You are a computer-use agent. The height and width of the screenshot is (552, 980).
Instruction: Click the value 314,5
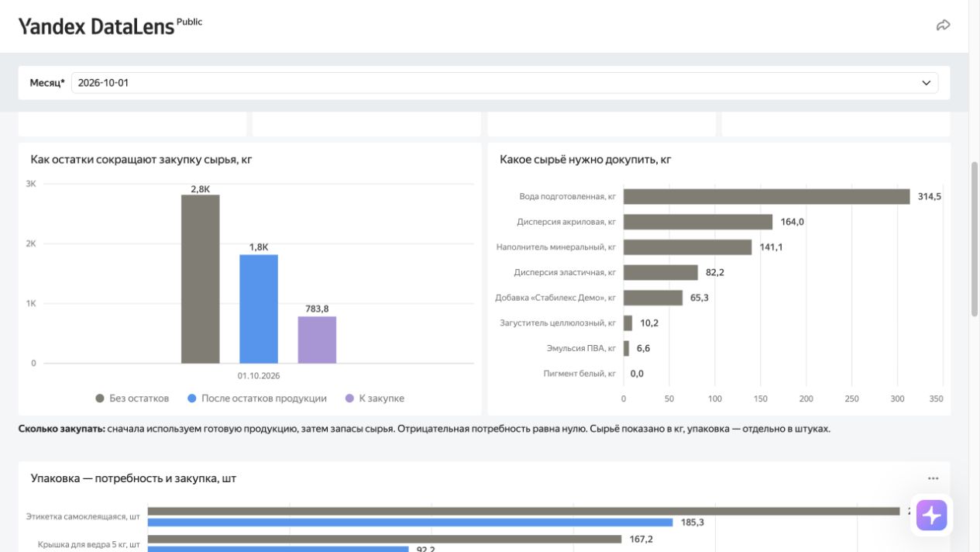(930, 197)
